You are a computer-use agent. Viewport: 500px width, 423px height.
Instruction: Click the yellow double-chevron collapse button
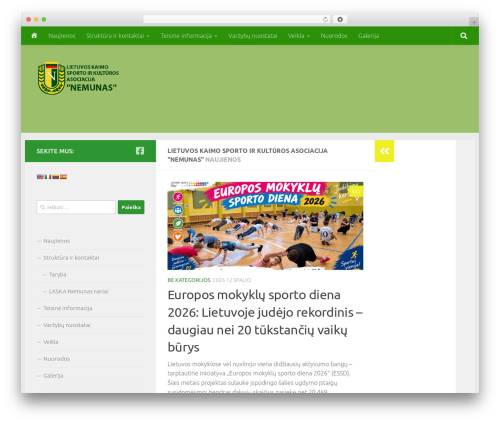384,151
